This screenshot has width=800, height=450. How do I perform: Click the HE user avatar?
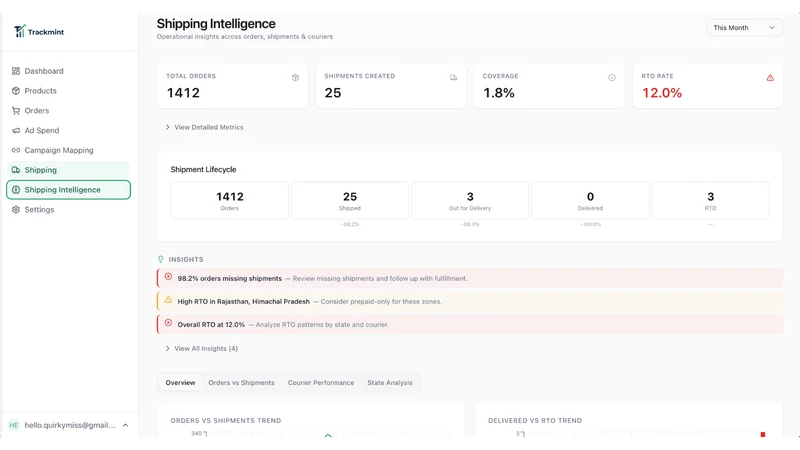coord(14,425)
